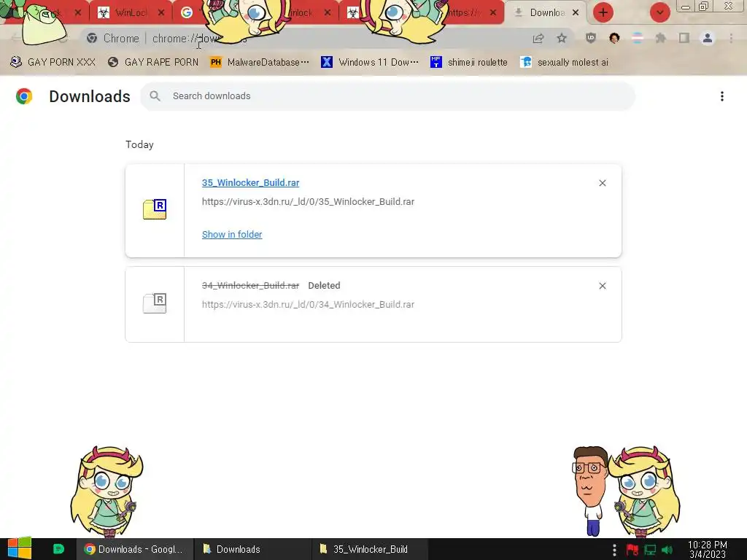The height and width of the screenshot is (560, 747).
Task: Close the WinLoc tab
Action: pyautogui.click(x=161, y=13)
